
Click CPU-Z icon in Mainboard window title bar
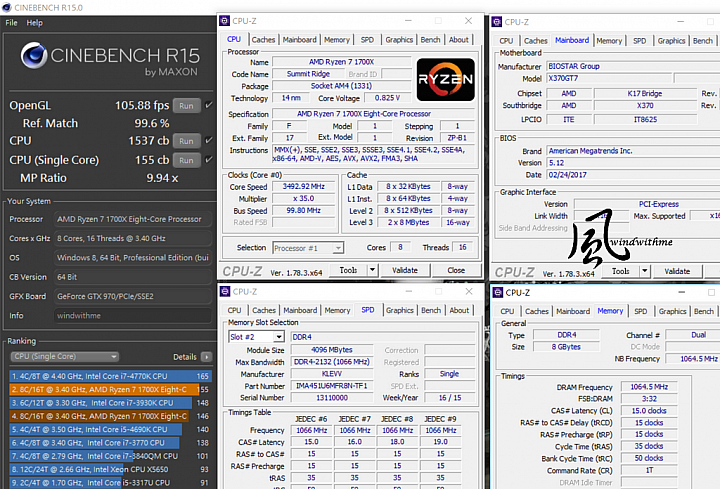[x=497, y=22]
